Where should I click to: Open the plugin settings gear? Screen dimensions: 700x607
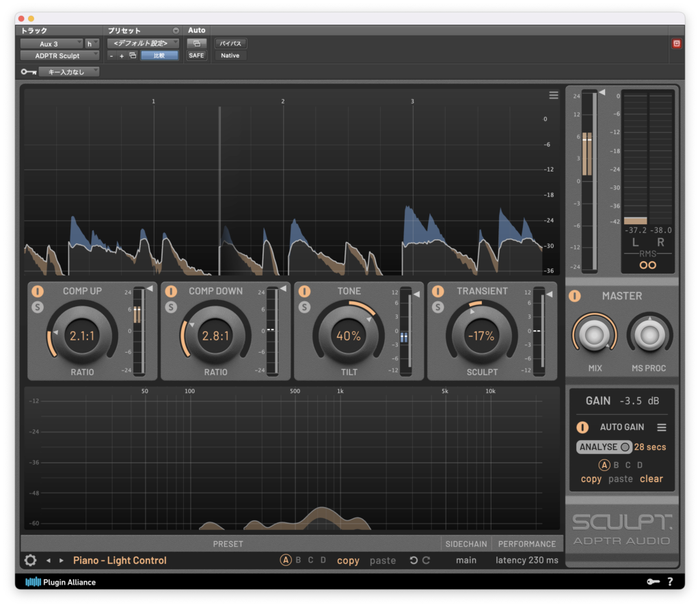pos(30,560)
